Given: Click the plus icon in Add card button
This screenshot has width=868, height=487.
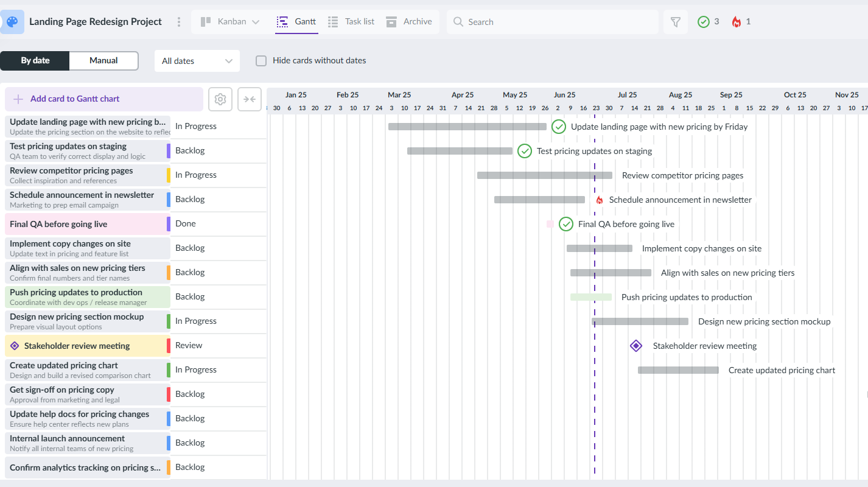Looking at the screenshot, I should click(x=18, y=99).
